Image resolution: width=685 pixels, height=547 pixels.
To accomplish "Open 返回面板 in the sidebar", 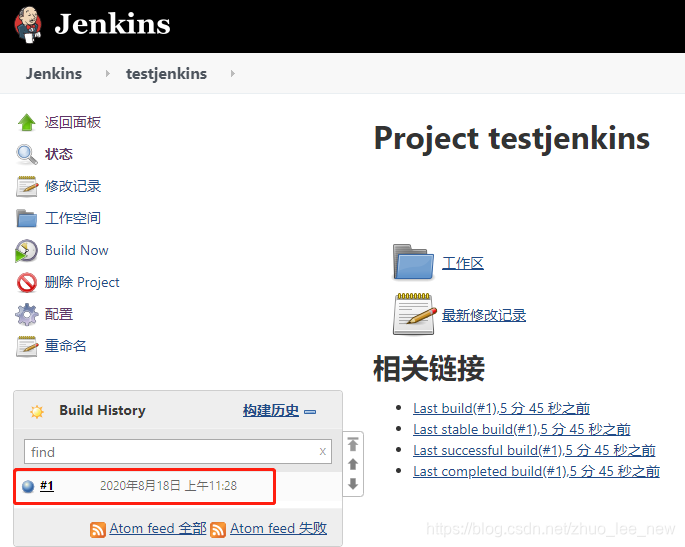I will tap(73, 122).
